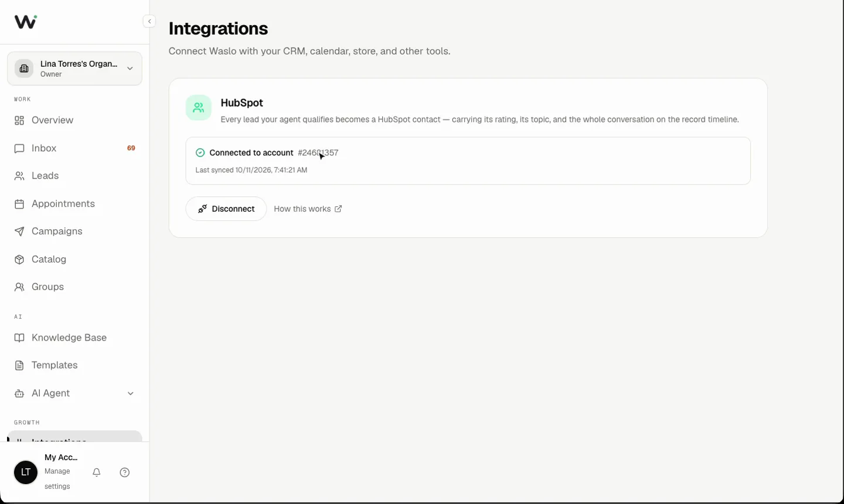Screen dimensions: 844x504
Task: Open the How this works link
Action: click(x=308, y=209)
